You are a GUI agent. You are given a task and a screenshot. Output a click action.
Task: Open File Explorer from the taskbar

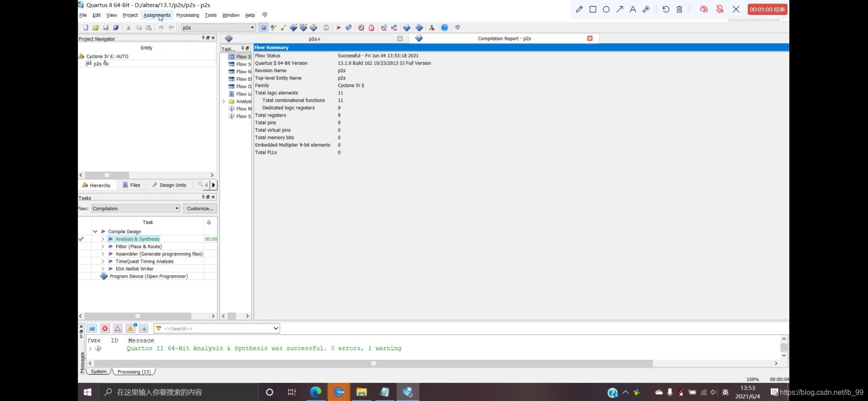pos(361,392)
